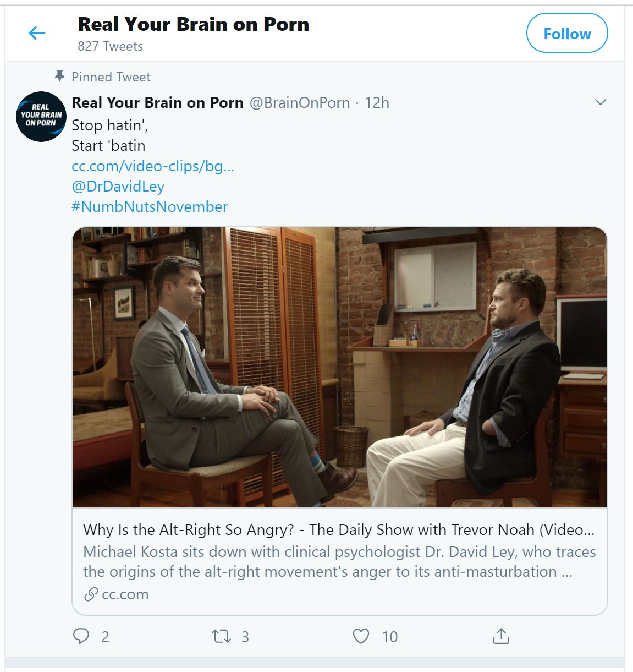Screen dimensions: 633x672
Task: Visit the @DrDavidLey mention
Action: coord(118,186)
